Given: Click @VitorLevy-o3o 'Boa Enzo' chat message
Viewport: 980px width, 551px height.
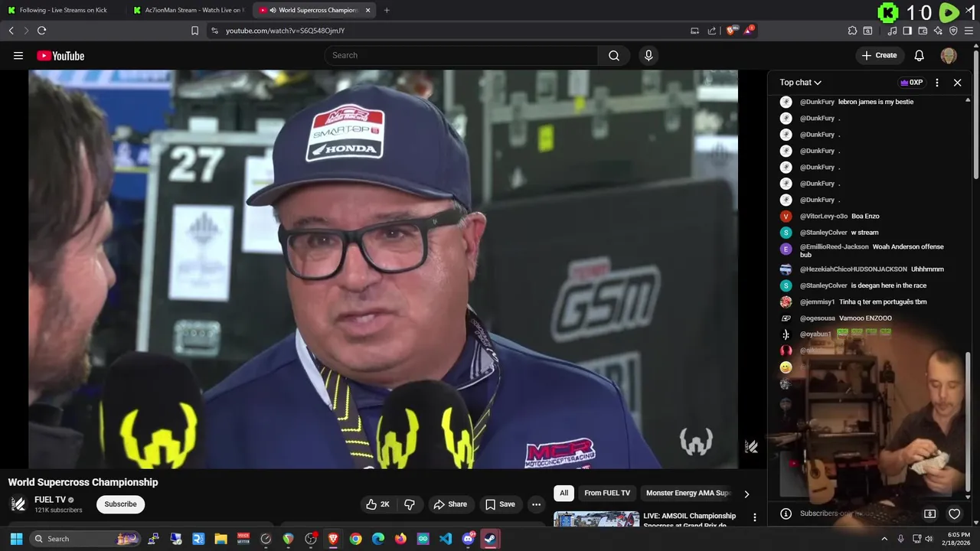Looking at the screenshot, I should 869,217.
